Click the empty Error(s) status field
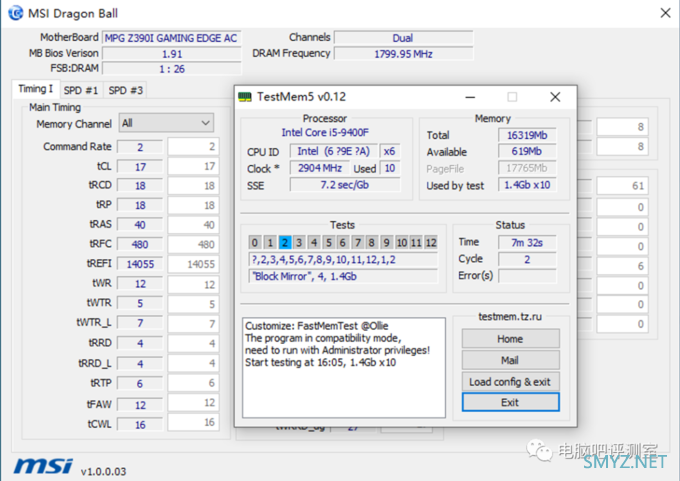 (x=527, y=276)
